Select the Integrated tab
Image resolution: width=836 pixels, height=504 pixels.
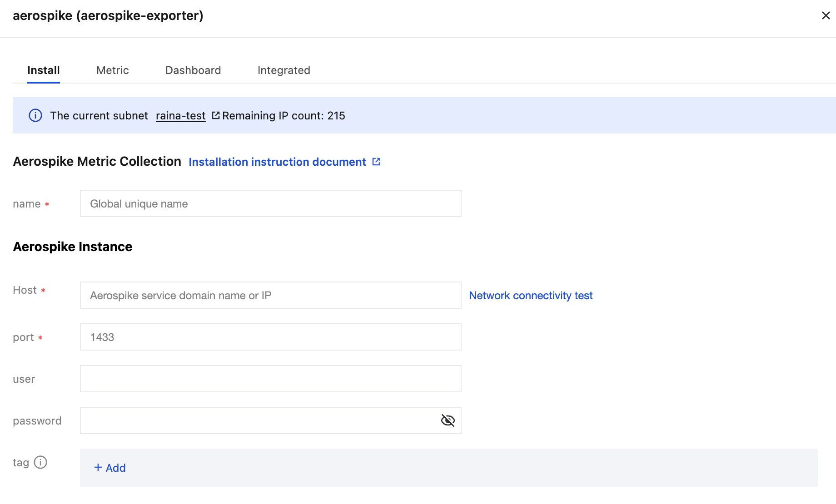(284, 70)
